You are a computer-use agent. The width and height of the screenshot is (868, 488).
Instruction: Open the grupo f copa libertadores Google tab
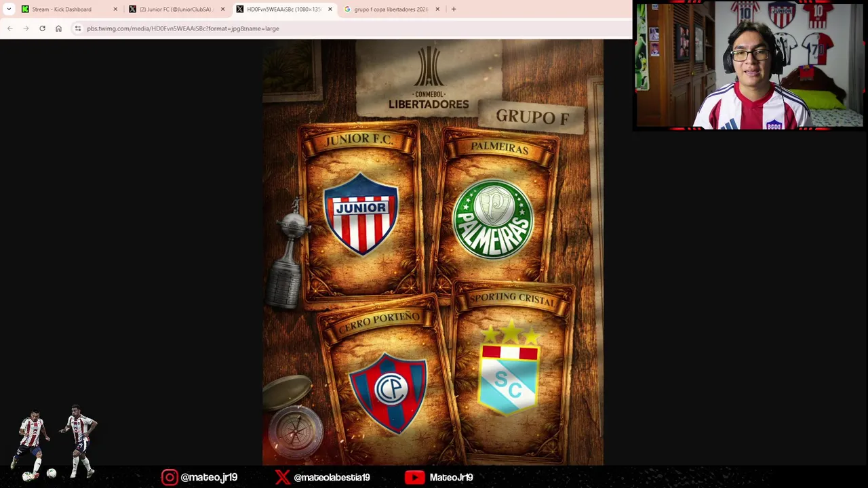391,9
